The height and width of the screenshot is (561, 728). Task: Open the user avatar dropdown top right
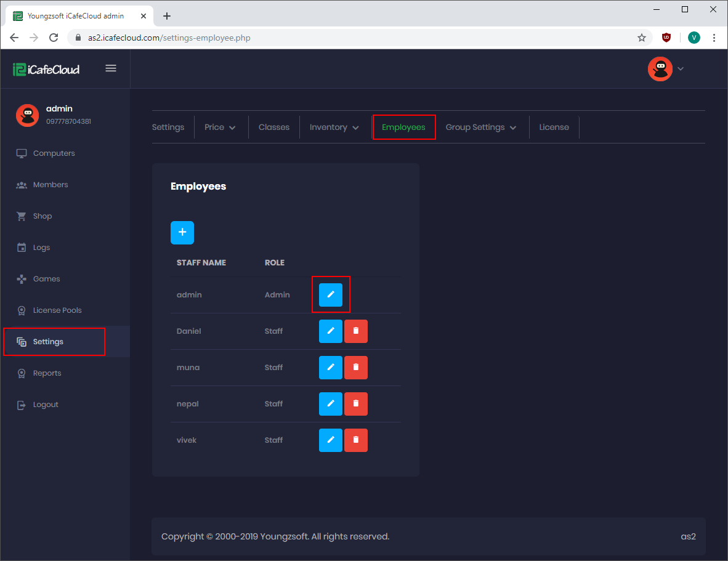tap(666, 69)
